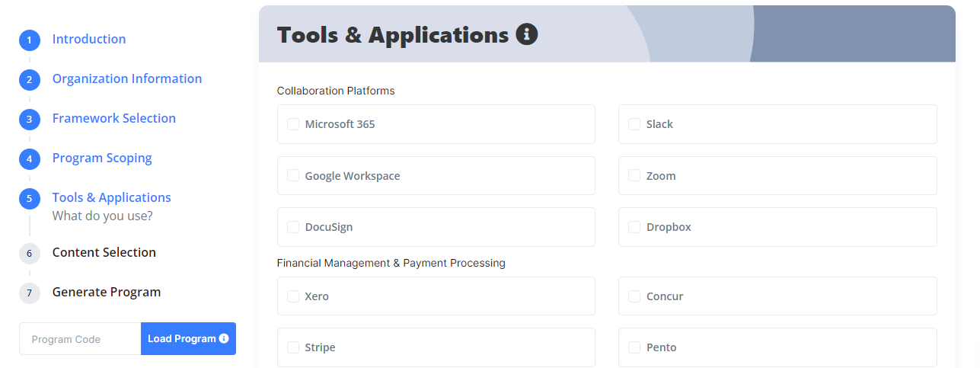This screenshot has height=368, width=980.
Task: Click the step 7 numbered circle
Action: tap(29, 293)
